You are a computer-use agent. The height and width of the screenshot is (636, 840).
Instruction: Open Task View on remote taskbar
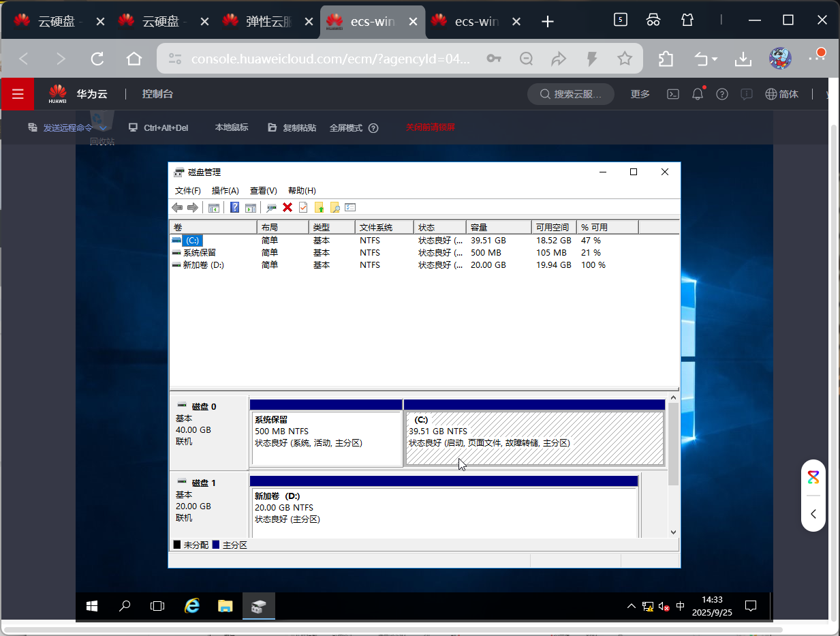157,605
